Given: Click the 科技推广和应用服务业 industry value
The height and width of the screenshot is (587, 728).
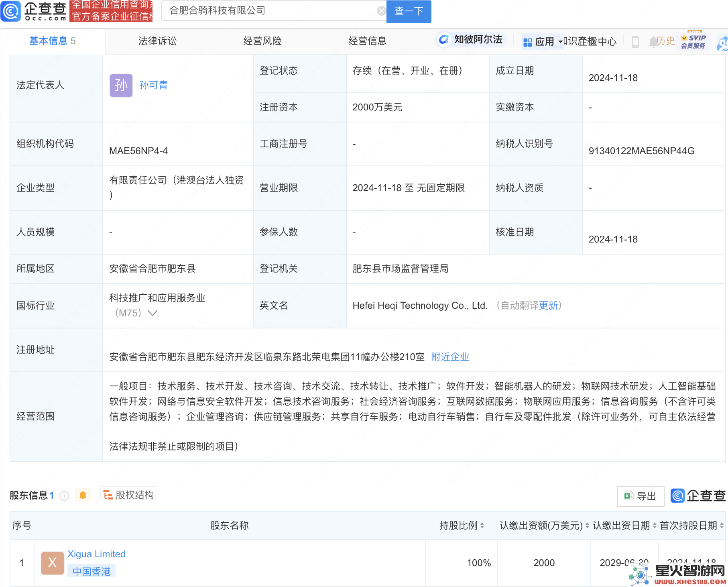Looking at the screenshot, I should (157, 298).
